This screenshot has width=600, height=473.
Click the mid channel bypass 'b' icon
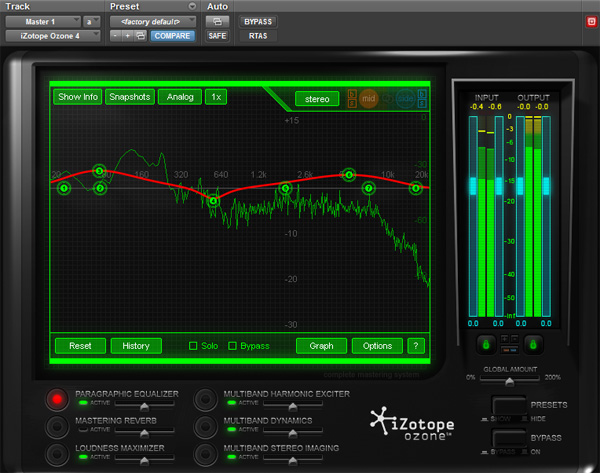352,94
